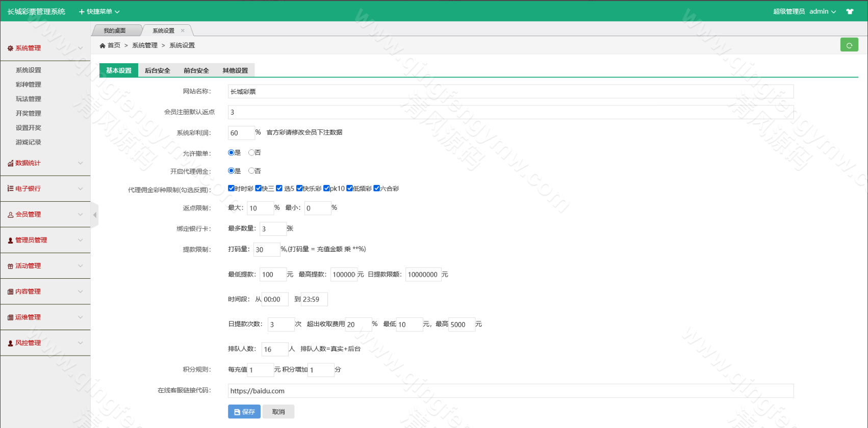The width and height of the screenshot is (868, 428).
Task: Switch to the 我的桌面 tab
Action: click(x=115, y=31)
